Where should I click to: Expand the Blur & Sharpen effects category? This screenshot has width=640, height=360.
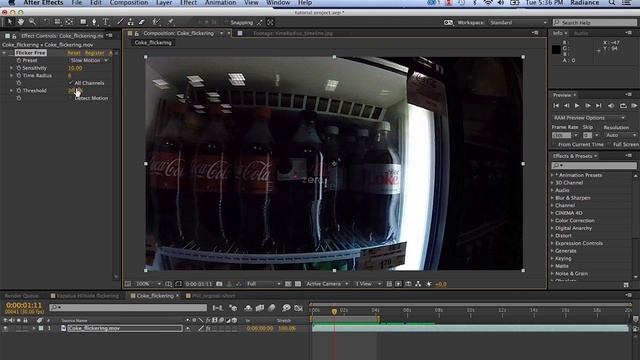pyautogui.click(x=573, y=198)
